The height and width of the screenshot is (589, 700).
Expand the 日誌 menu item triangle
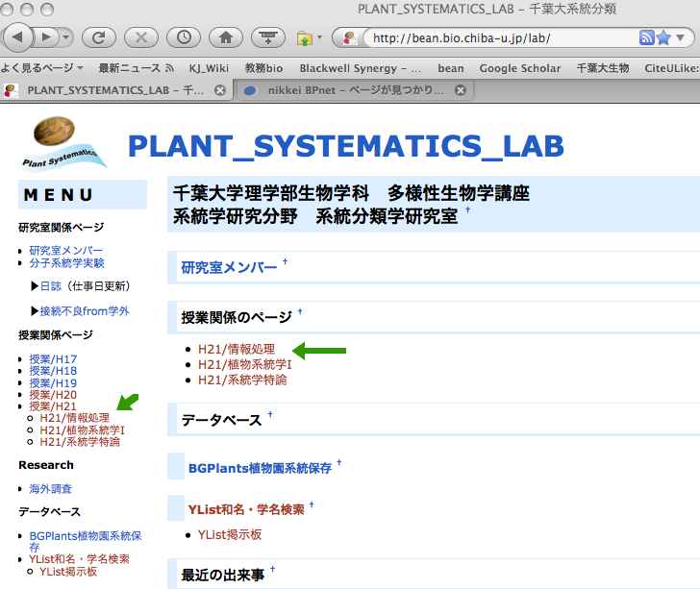click(36, 286)
